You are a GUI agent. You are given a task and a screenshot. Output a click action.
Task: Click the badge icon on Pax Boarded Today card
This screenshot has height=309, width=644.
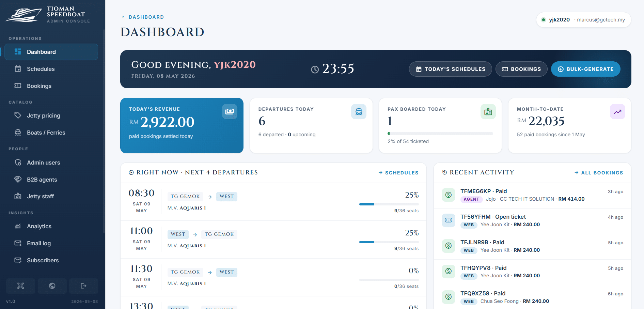pyautogui.click(x=488, y=111)
